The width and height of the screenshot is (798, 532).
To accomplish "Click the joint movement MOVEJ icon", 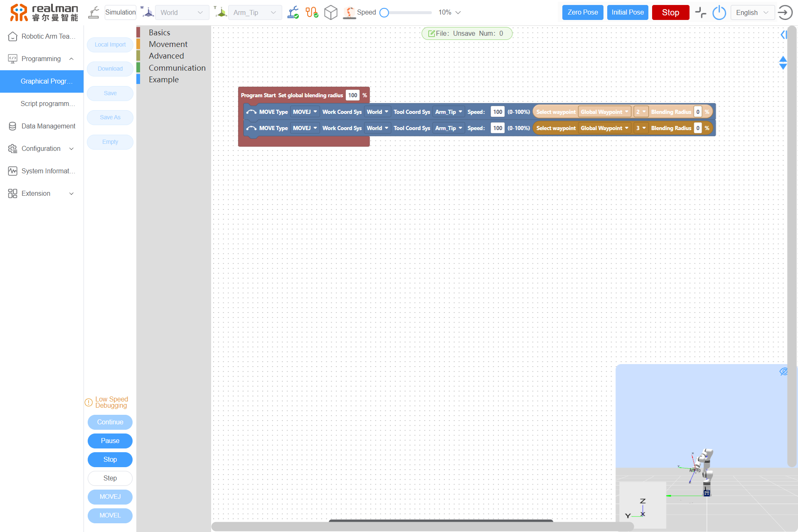I will (x=110, y=497).
